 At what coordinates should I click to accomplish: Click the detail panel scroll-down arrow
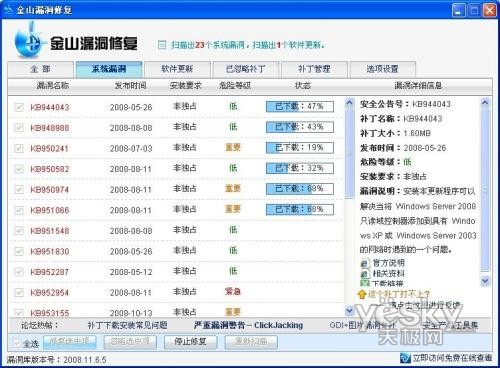[485, 282]
